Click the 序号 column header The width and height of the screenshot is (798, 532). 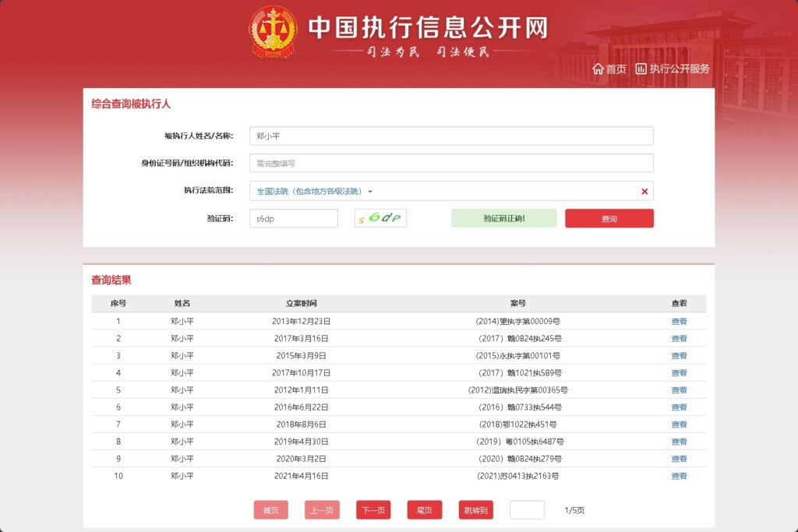click(118, 303)
